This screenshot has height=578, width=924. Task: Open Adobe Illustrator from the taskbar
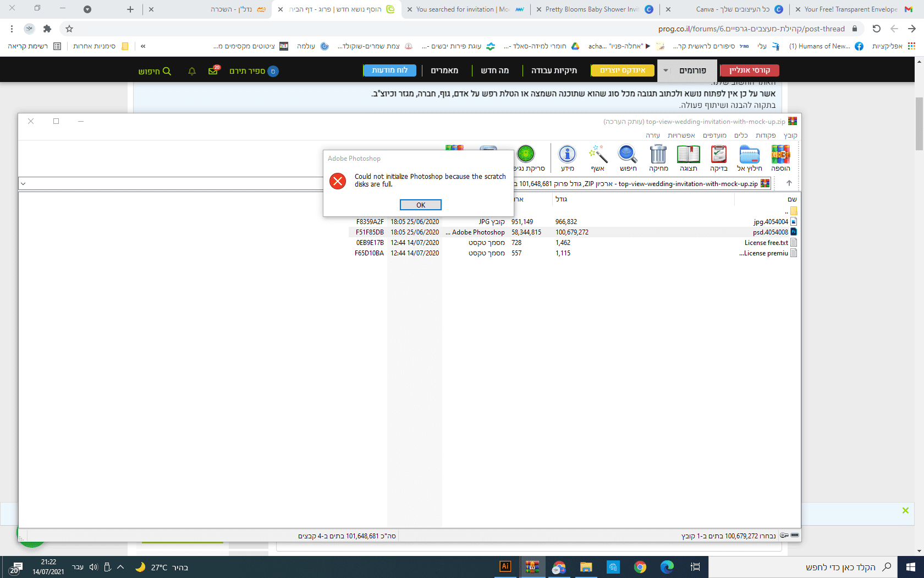click(x=505, y=566)
